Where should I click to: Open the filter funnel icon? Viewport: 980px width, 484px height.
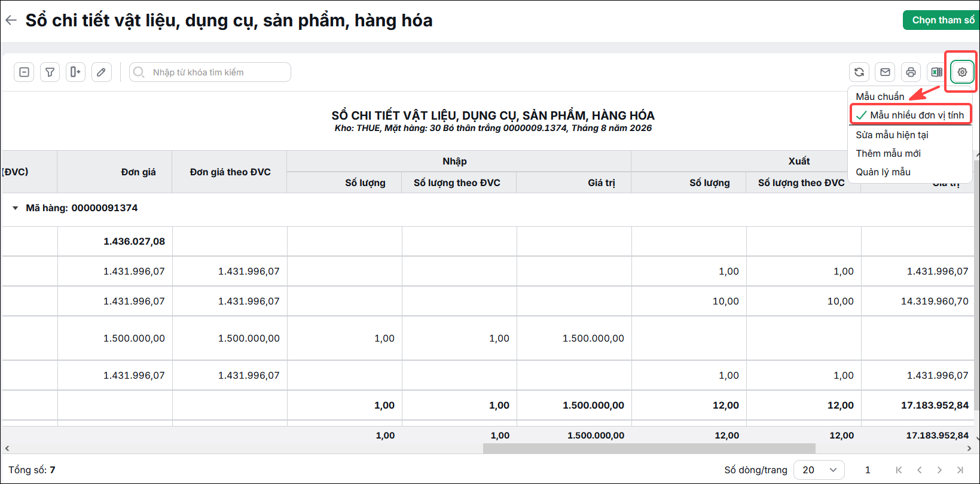point(50,72)
